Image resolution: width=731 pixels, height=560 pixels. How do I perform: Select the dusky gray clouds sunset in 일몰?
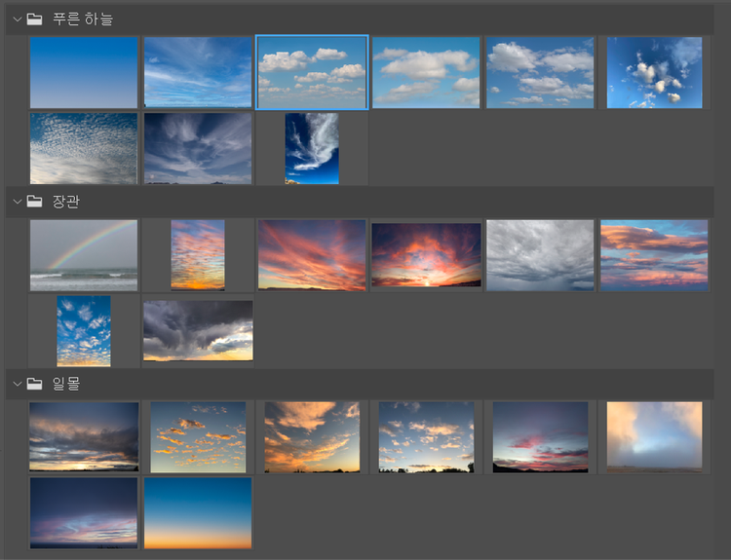[84, 437]
